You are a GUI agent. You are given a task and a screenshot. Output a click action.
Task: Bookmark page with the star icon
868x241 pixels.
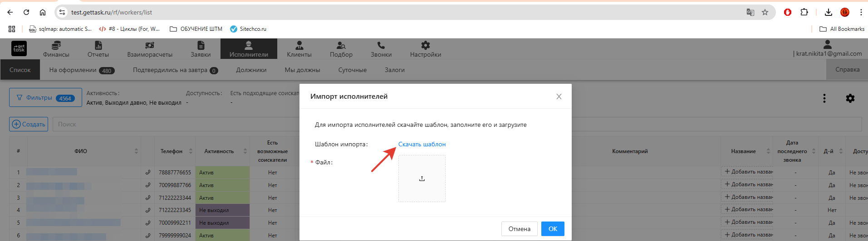765,12
